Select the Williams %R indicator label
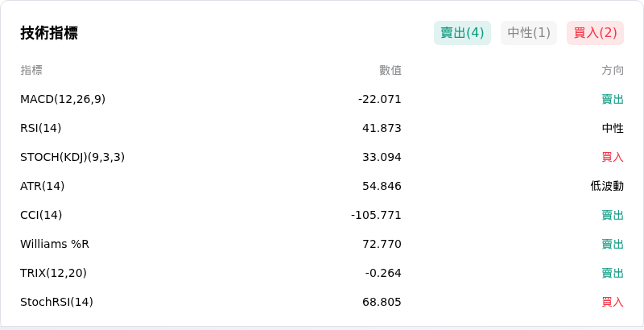Viewport: 644px width, 330px height. tap(55, 244)
